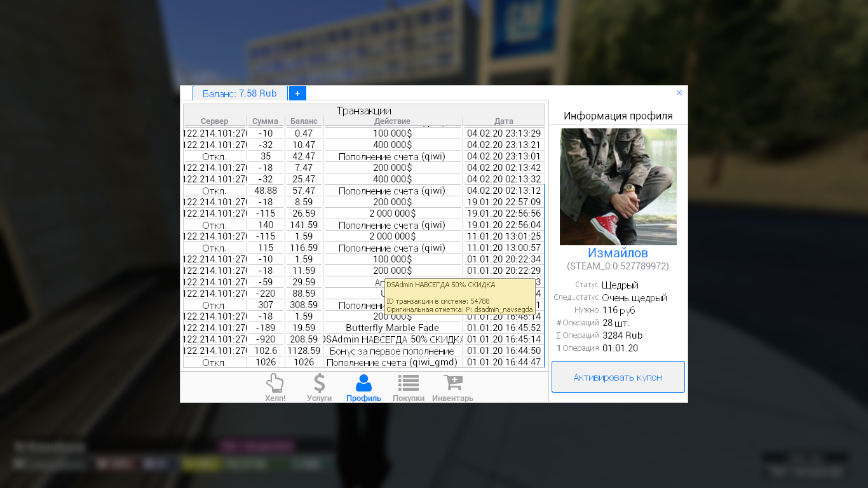Open the Услуги dollar sign icon
This screenshot has height=488, width=868.
pyautogui.click(x=319, y=383)
